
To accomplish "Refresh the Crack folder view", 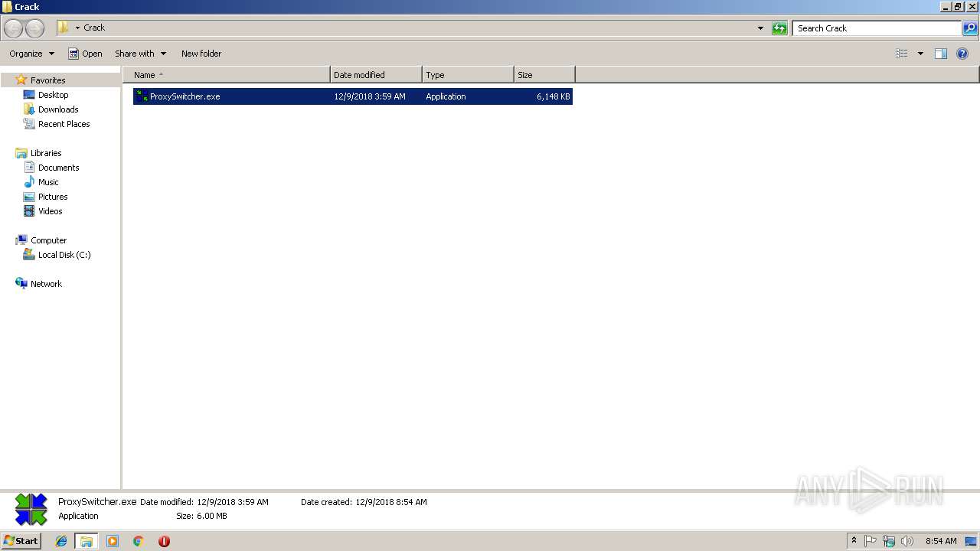I will point(779,28).
